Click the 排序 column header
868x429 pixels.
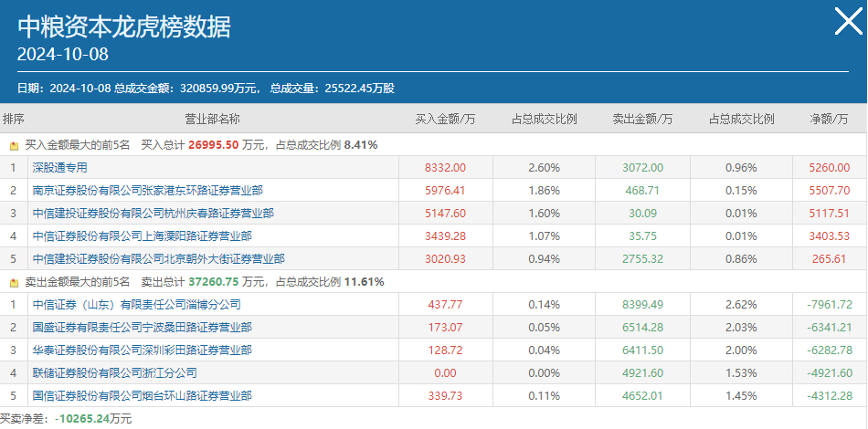[x=14, y=119]
